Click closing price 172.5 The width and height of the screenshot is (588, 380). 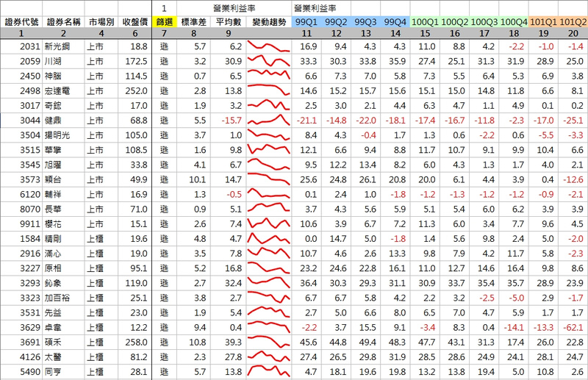136,61
